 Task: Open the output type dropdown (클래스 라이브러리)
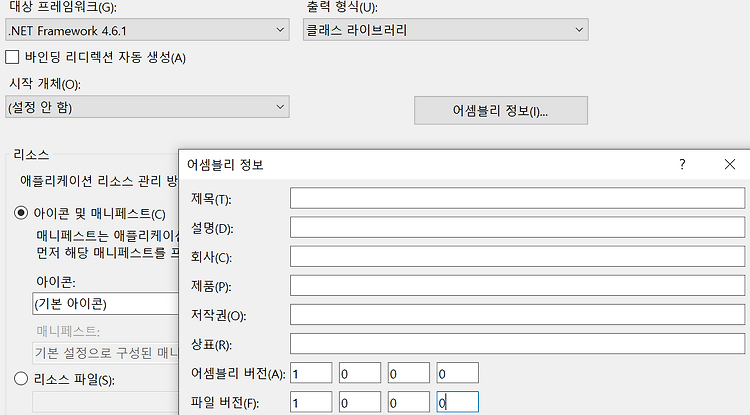445,30
